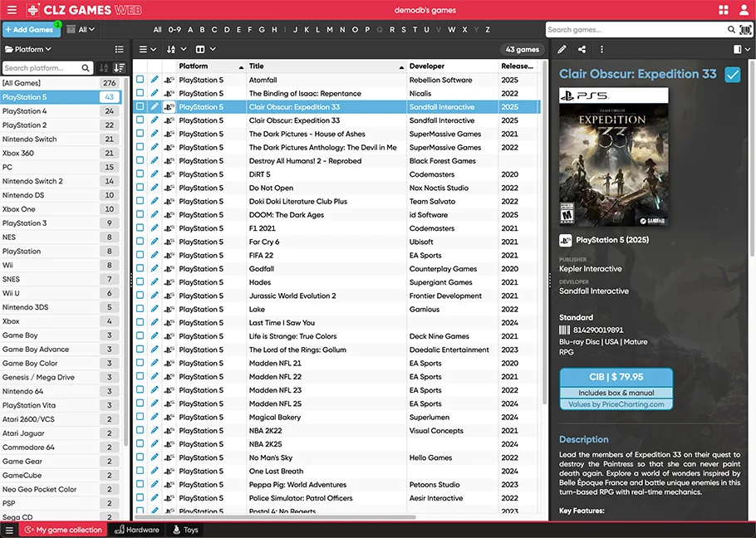Open the columns selection dropdown
The image size is (756, 538).
pos(205,49)
